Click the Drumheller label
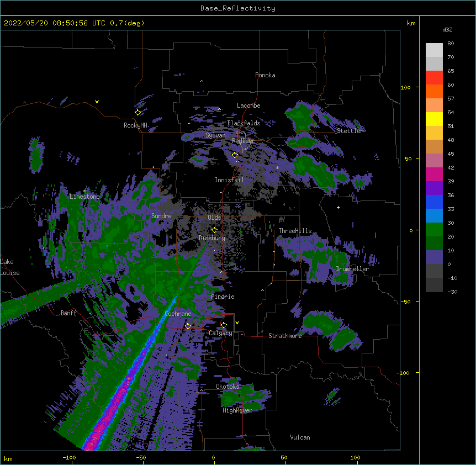 pyautogui.click(x=352, y=269)
